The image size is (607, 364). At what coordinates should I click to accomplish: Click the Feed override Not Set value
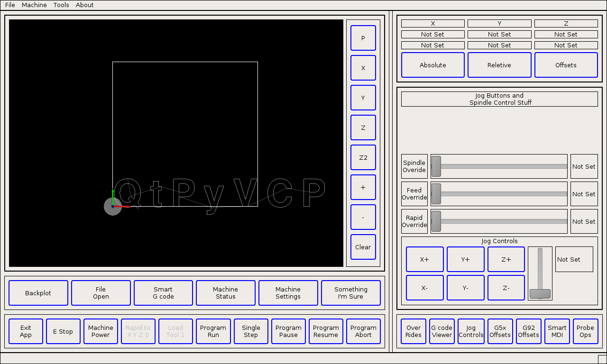(584, 194)
